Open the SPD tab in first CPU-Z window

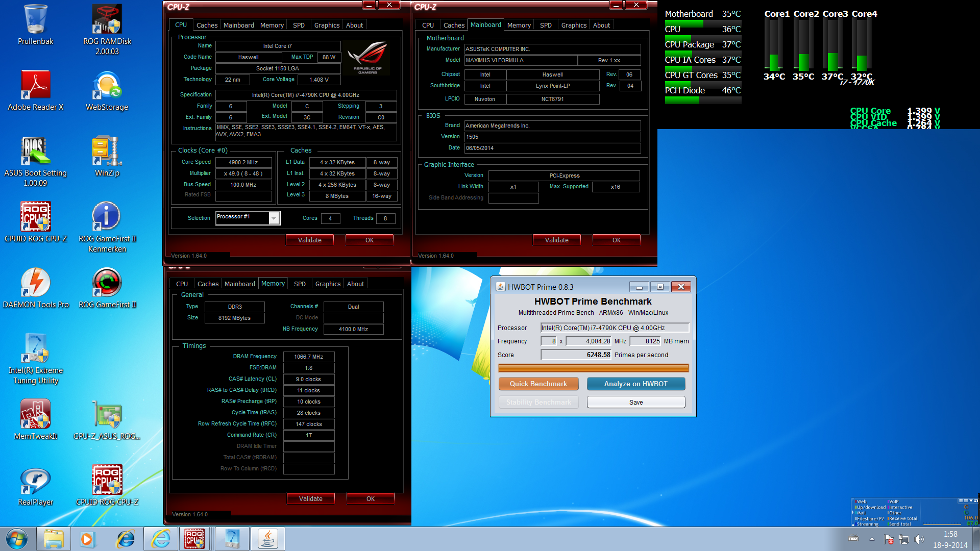click(299, 25)
